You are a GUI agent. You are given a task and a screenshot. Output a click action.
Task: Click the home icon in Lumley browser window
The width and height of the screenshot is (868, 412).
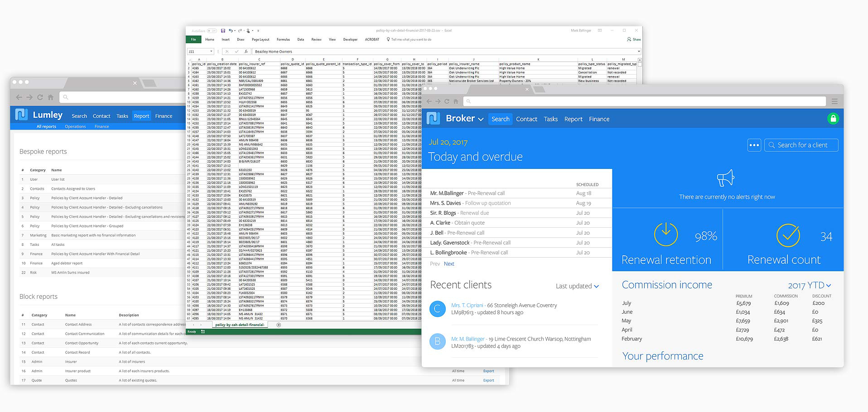[x=50, y=97]
